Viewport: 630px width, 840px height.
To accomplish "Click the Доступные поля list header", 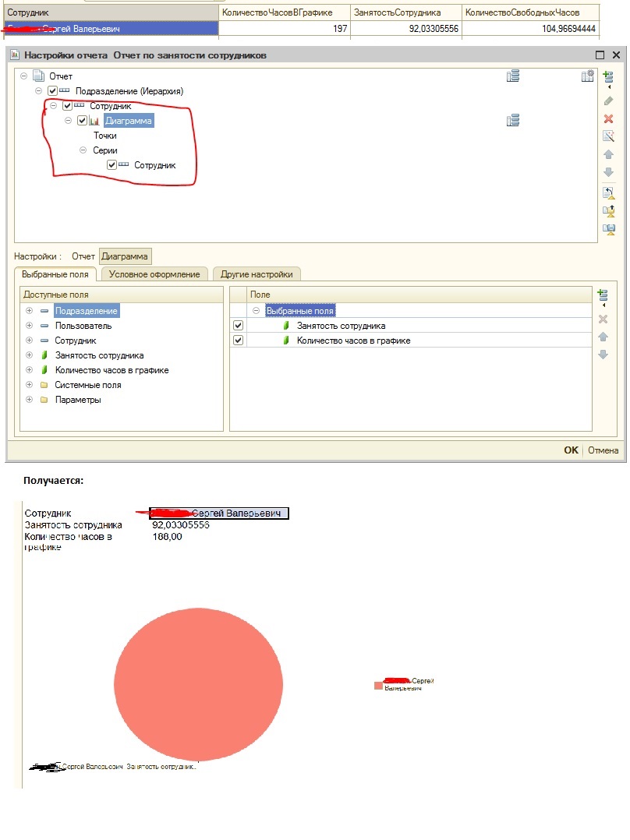I will click(121, 295).
